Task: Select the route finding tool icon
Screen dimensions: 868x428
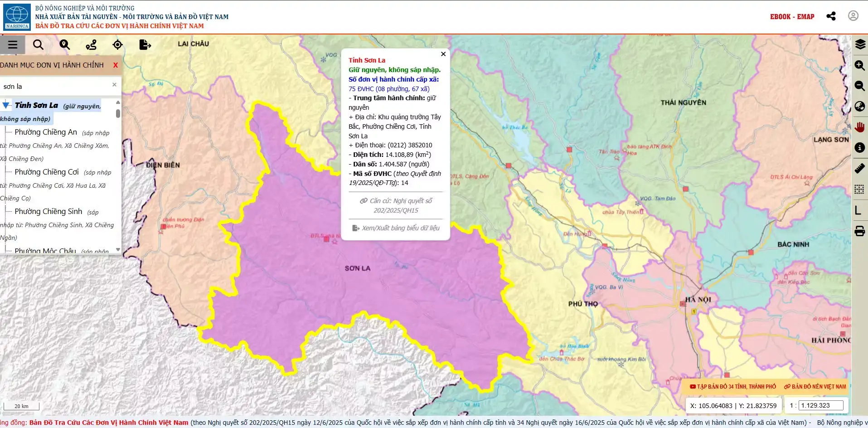Action: (x=91, y=44)
